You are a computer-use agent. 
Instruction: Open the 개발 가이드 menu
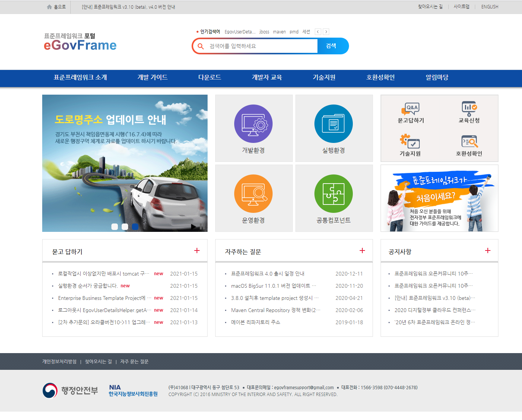click(x=152, y=78)
